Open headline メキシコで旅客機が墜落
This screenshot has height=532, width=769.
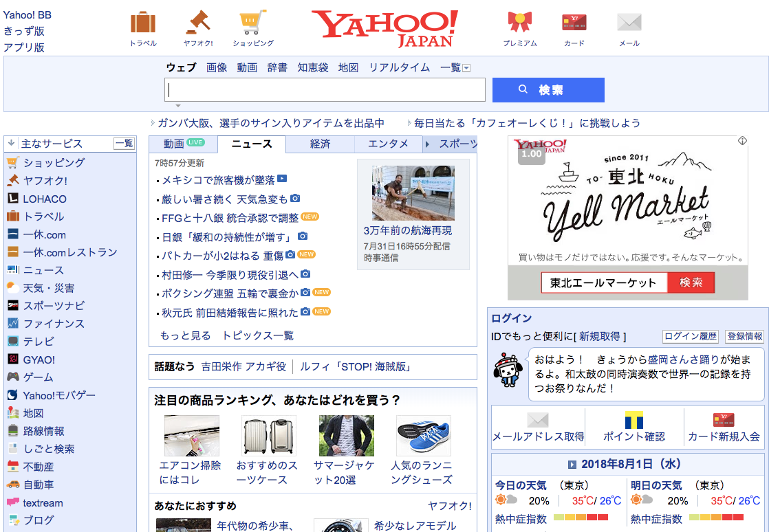[218, 180]
